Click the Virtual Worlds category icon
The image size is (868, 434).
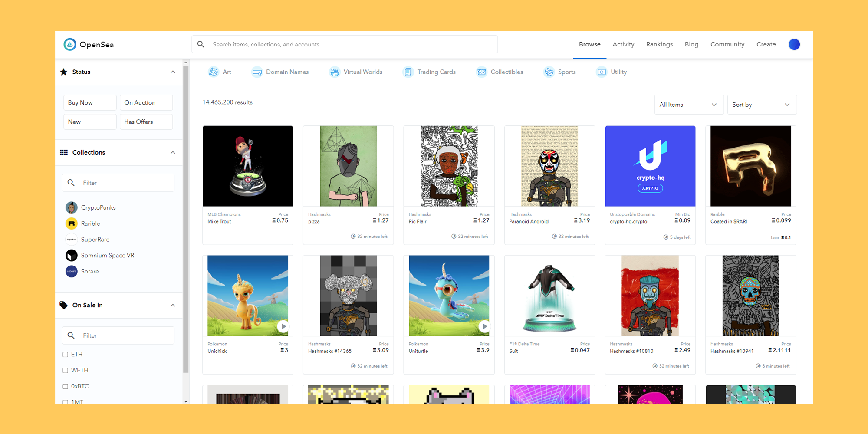coord(335,72)
